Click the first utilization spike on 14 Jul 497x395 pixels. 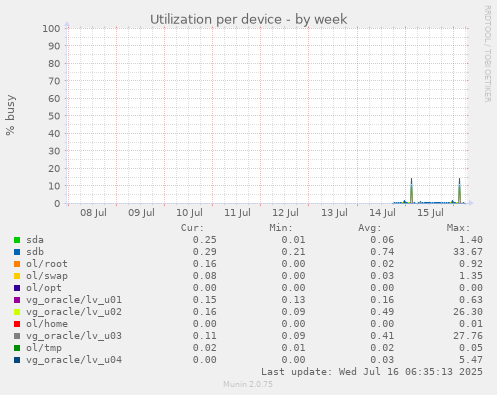pos(411,191)
